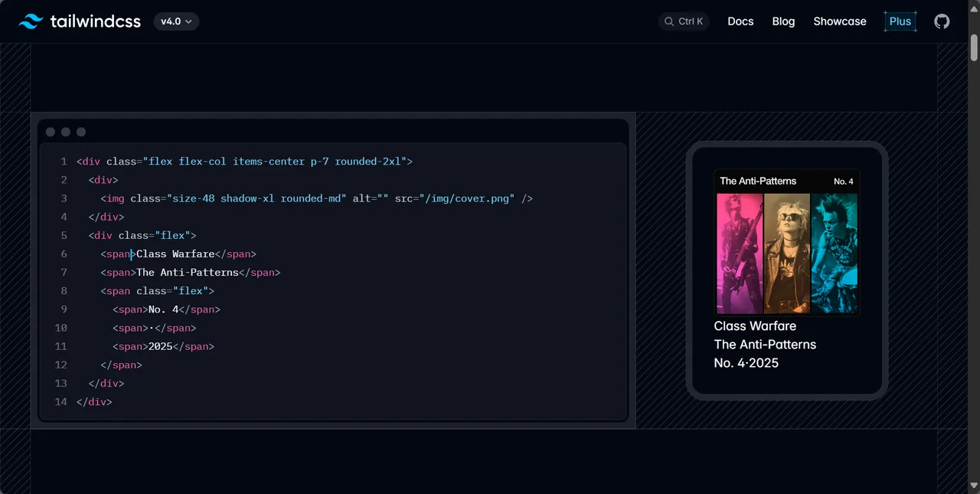Activate the Ctrl K search shortcut field
Image resolution: width=980 pixels, height=494 pixels.
pyautogui.click(x=684, y=21)
